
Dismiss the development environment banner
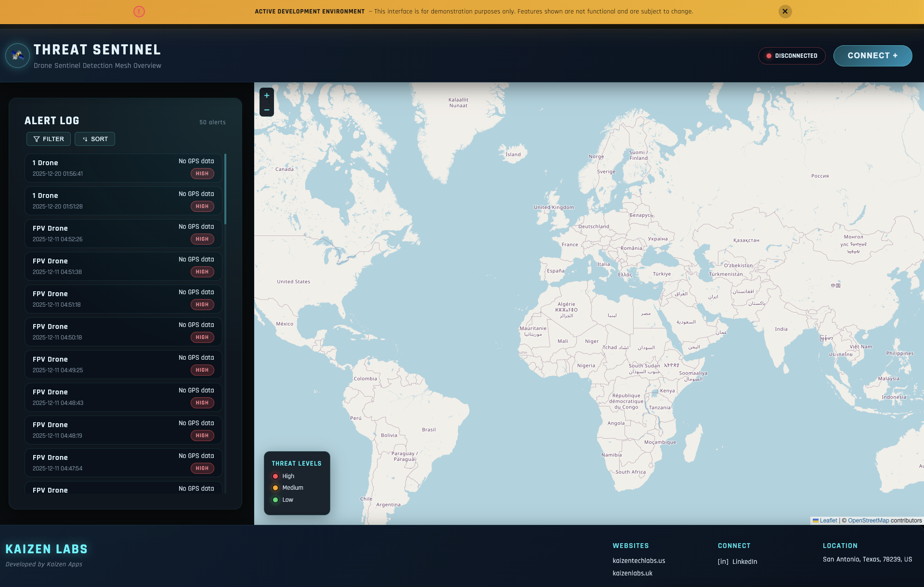pyautogui.click(x=785, y=12)
